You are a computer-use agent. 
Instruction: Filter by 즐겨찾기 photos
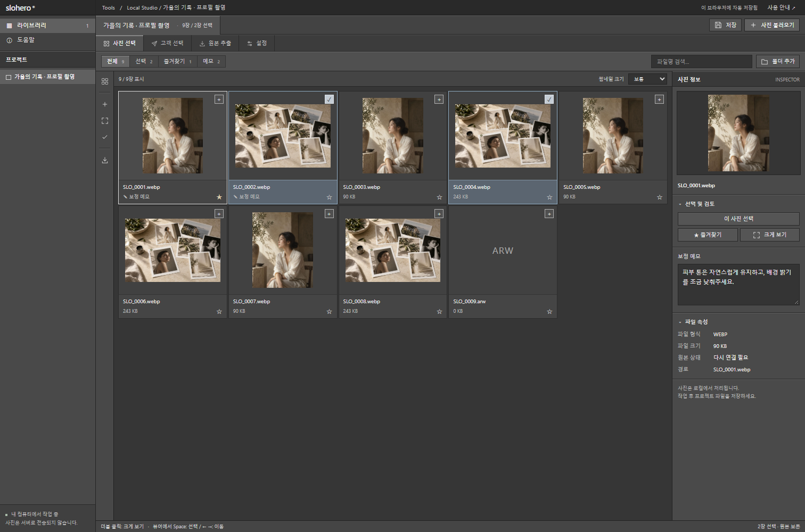point(177,62)
